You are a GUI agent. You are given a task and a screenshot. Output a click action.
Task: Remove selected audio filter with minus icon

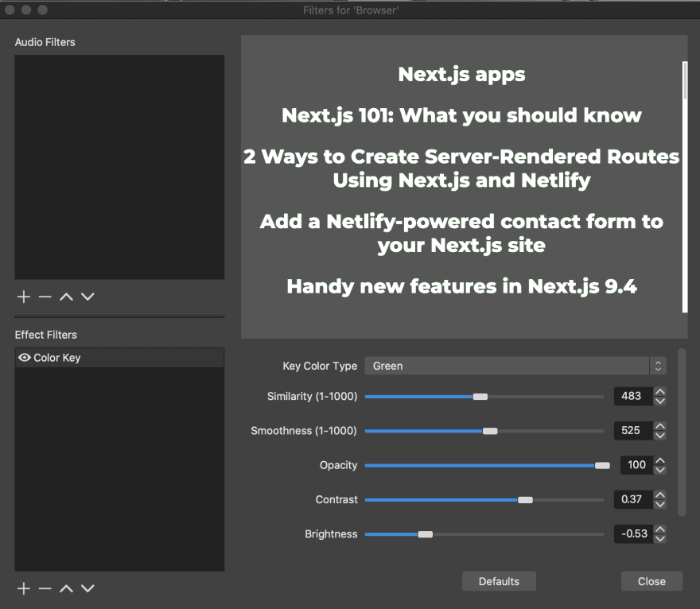click(45, 297)
